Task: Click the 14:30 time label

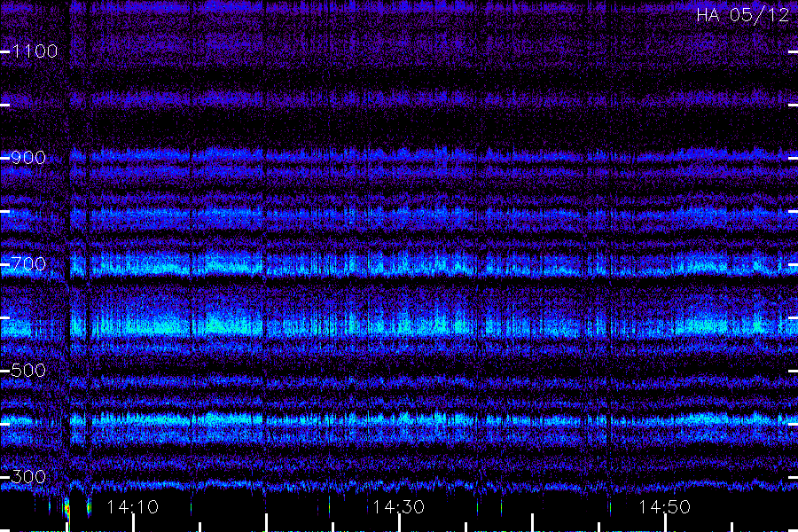Action: (398, 507)
